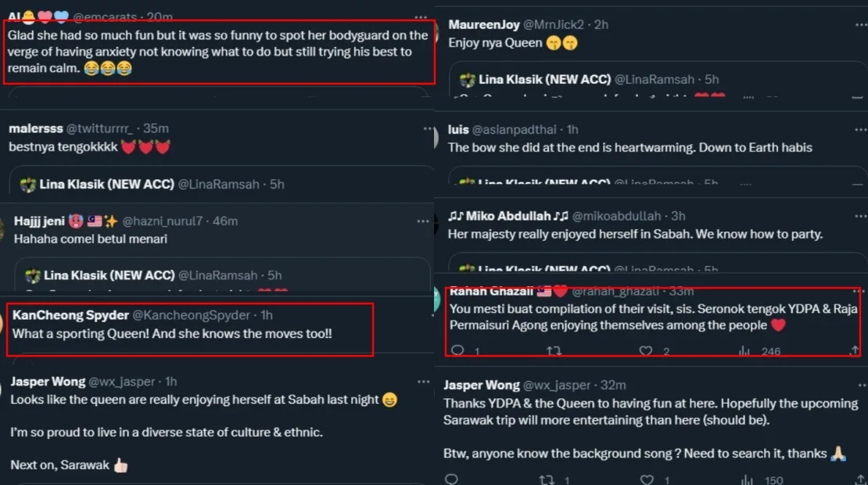Click luis's profile avatar
The width and height of the screenshot is (868, 485).
point(437,138)
